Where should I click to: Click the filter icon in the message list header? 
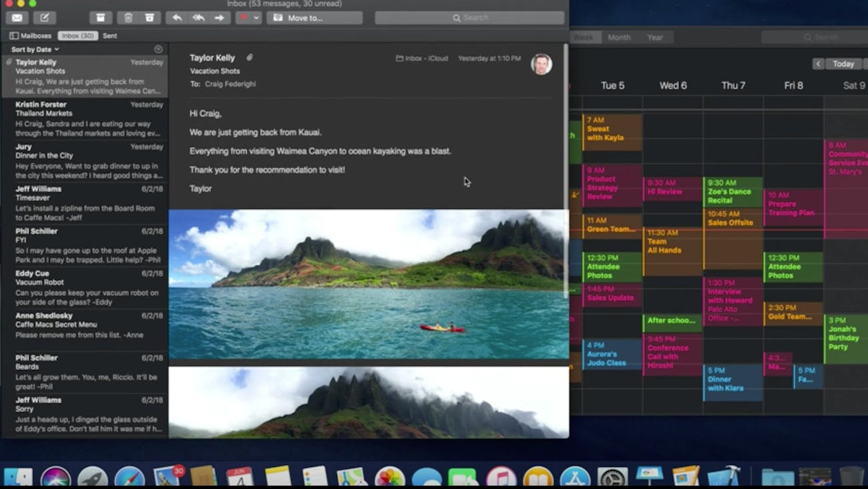[x=158, y=49]
